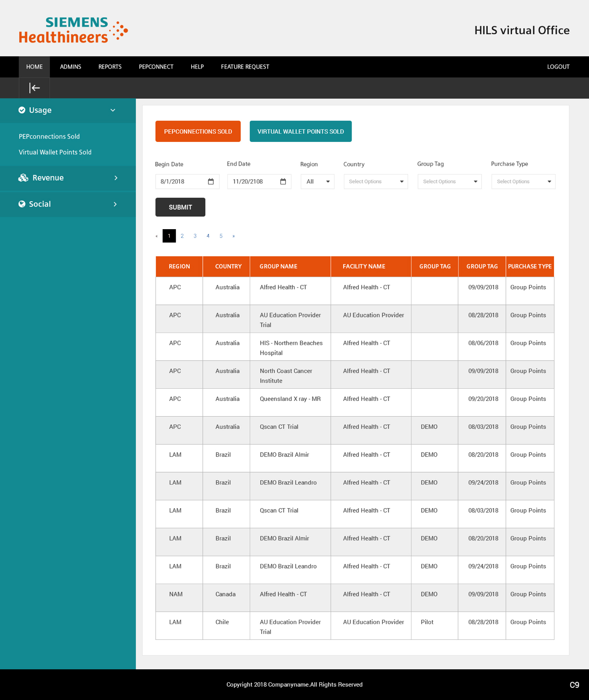Switch to Virtual Wallet Points Sold tab
The image size is (589, 700).
pos(300,132)
